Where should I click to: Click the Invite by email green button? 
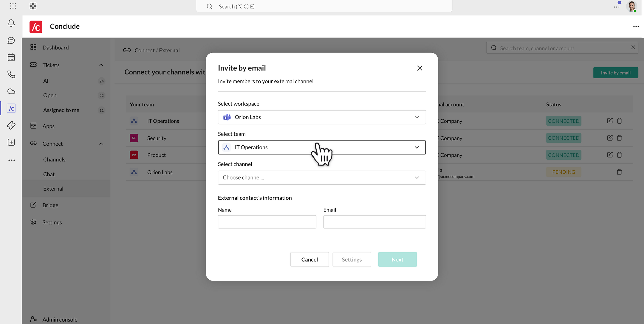(x=616, y=73)
